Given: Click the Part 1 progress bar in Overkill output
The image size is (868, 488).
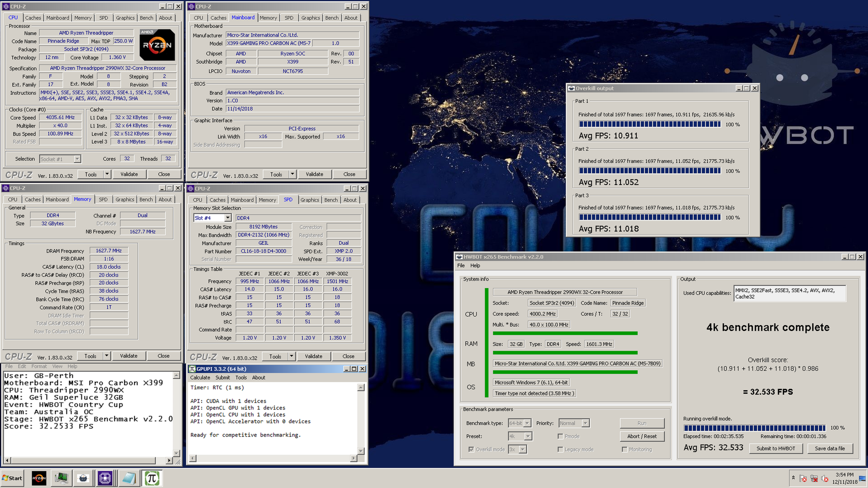Looking at the screenshot, I should coord(650,124).
